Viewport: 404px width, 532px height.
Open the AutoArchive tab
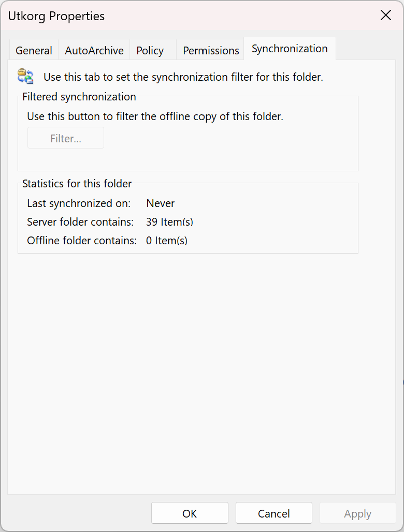point(94,50)
